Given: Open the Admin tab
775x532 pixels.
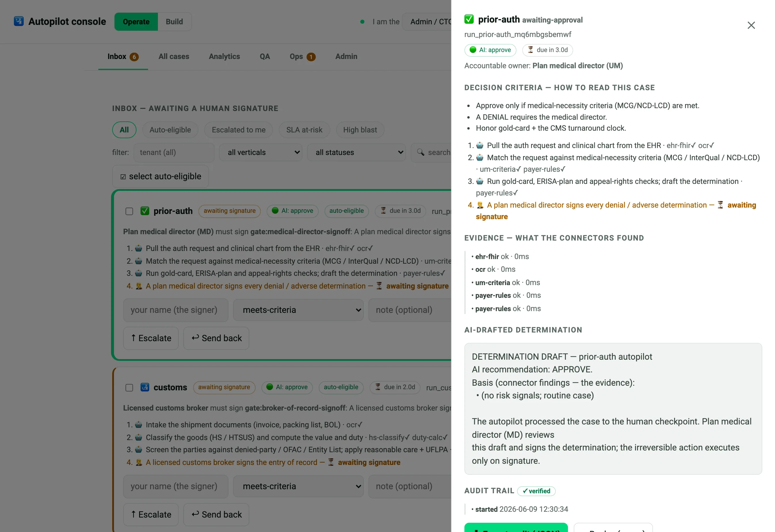Looking at the screenshot, I should pyautogui.click(x=346, y=57).
